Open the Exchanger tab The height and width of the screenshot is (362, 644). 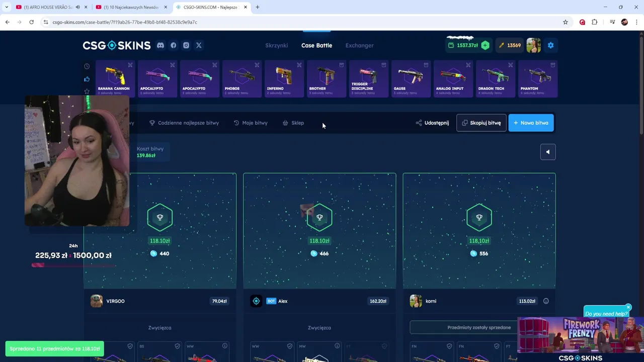359,45
